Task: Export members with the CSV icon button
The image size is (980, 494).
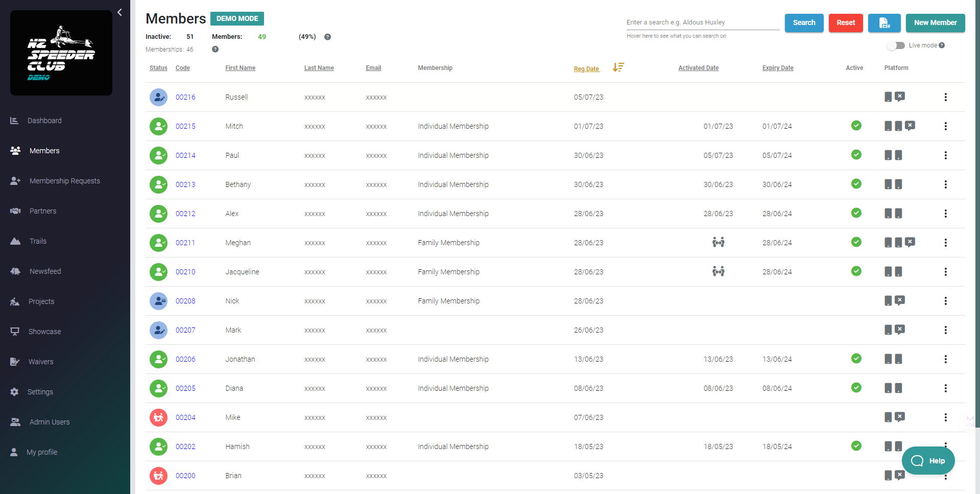Action: pos(884,22)
